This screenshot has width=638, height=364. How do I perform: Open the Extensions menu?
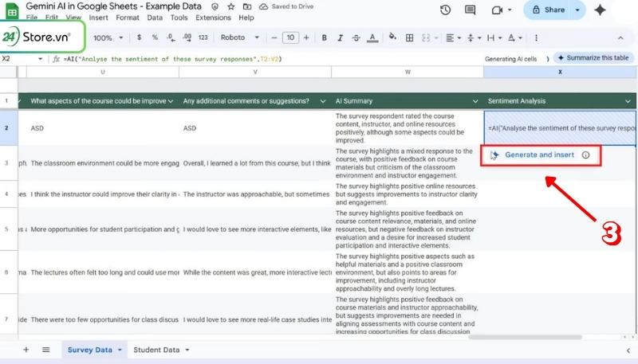click(213, 18)
